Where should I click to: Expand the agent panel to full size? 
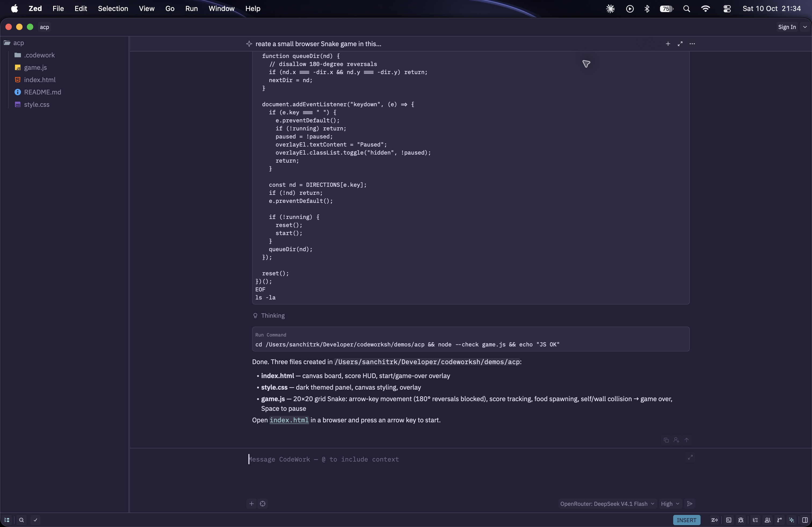(x=680, y=44)
